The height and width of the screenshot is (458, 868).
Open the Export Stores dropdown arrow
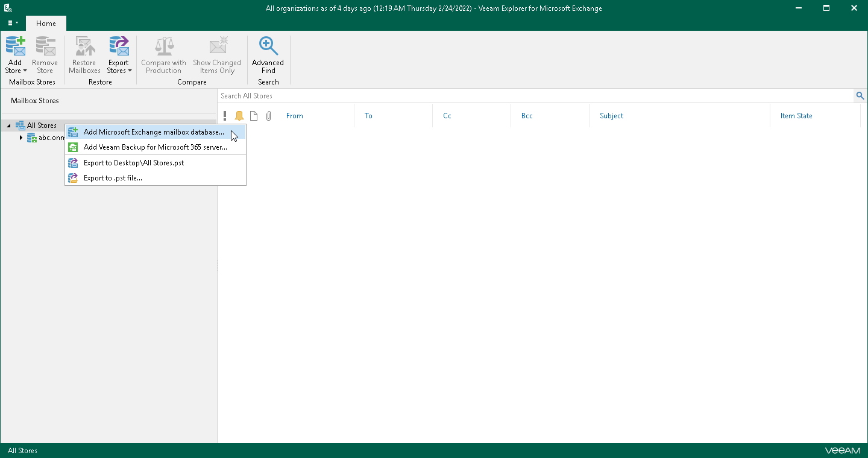130,71
